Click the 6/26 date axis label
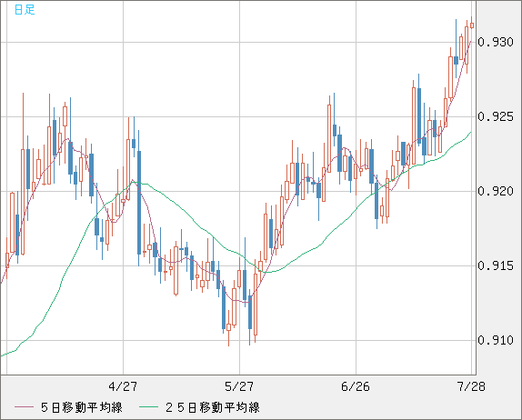522x420 pixels. pyautogui.click(x=356, y=386)
